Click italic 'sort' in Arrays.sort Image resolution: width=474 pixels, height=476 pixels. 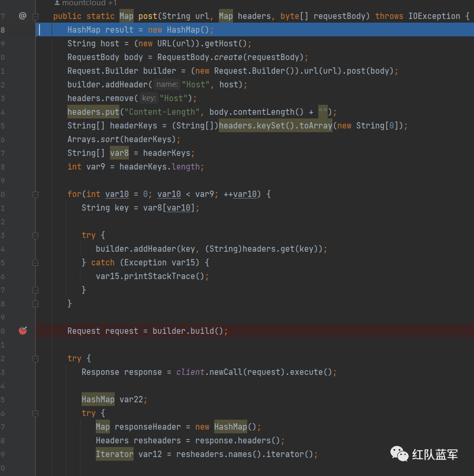click(x=110, y=140)
